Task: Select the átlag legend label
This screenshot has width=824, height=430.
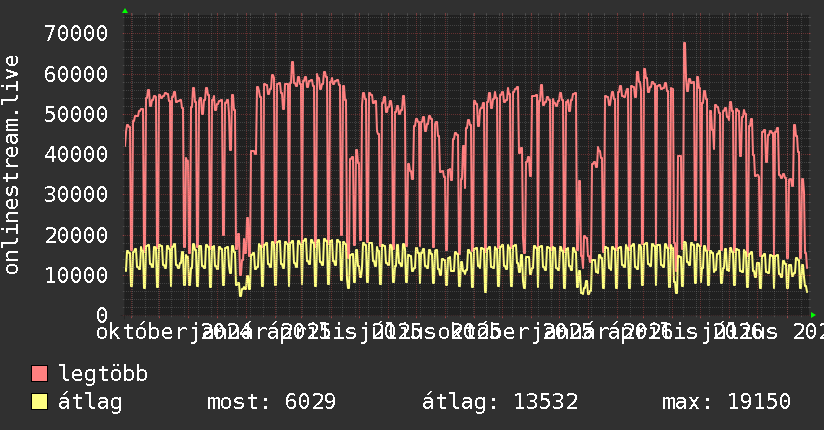Action: pyautogui.click(x=90, y=402)
